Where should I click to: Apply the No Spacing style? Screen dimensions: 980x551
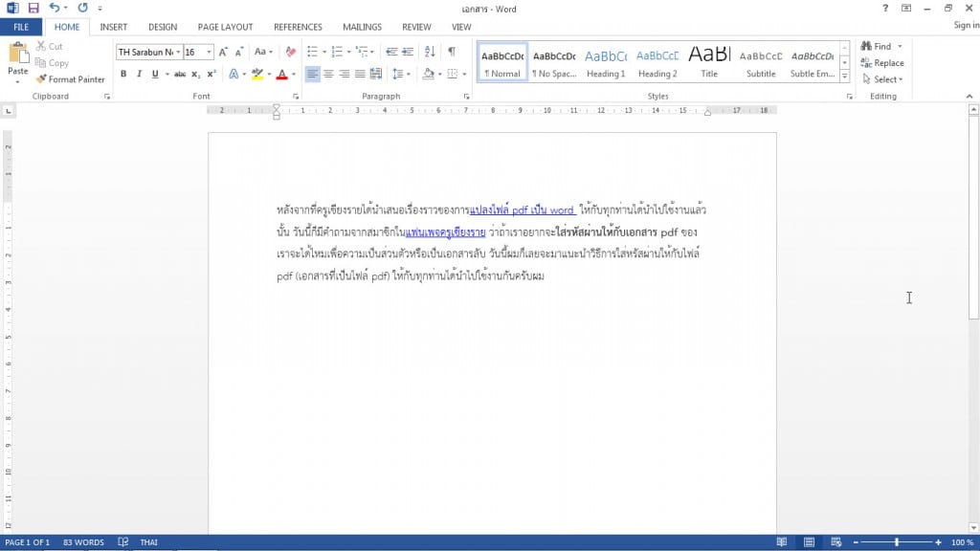point(554,62)
